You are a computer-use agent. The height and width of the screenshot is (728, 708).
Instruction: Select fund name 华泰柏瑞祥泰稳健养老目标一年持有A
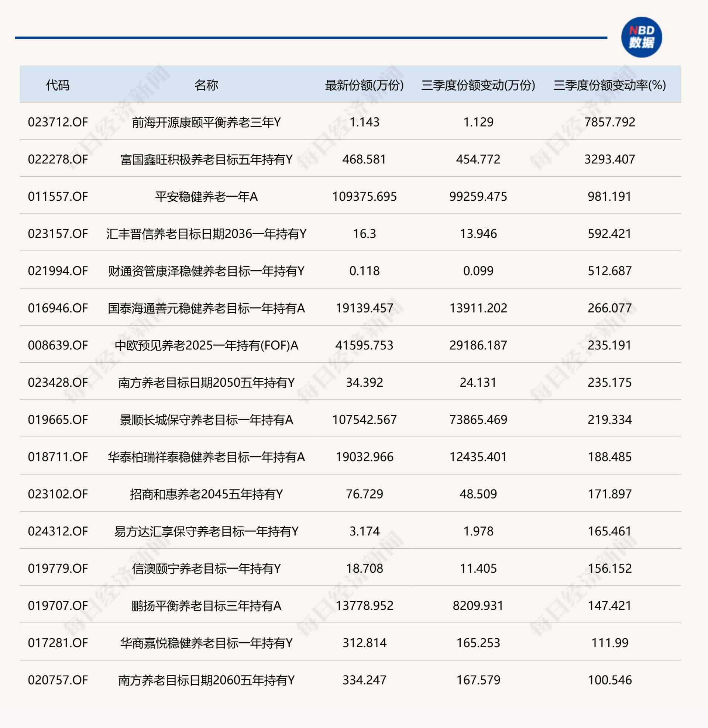206,456
